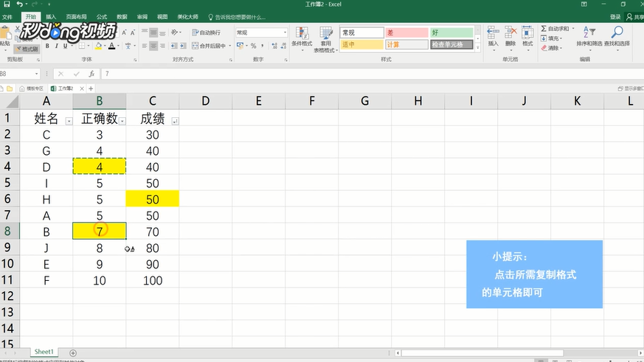Viewport: 644px width, 362px height.
Task: Align text to the left
Action: pos(145,46)
